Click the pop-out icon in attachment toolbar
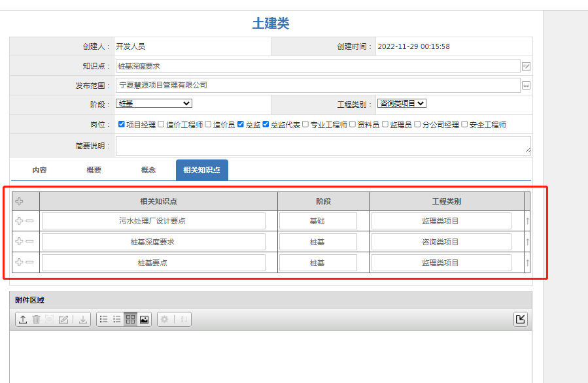Viewport: 588px width, 383px height. tap(520, 319)
